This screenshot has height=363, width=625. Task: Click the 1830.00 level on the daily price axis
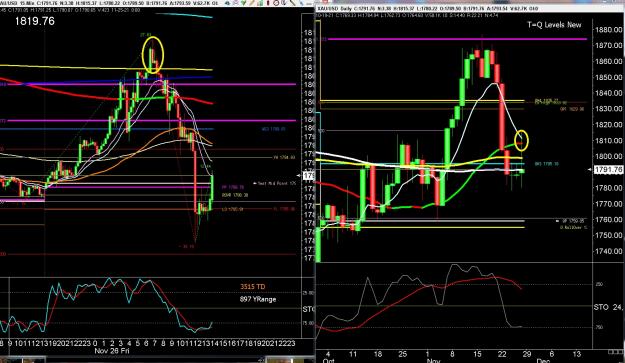[608, 108]
